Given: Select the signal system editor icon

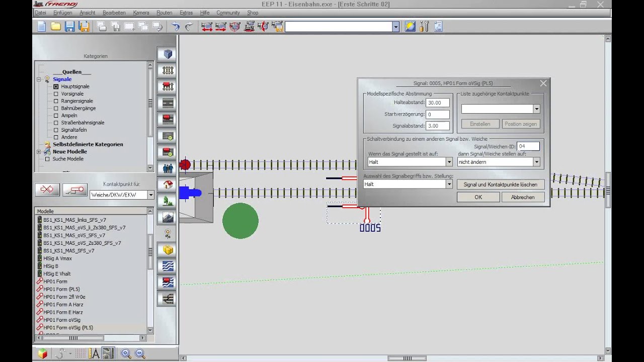Looking at the screenshot, I should click(x=168, y=233).
